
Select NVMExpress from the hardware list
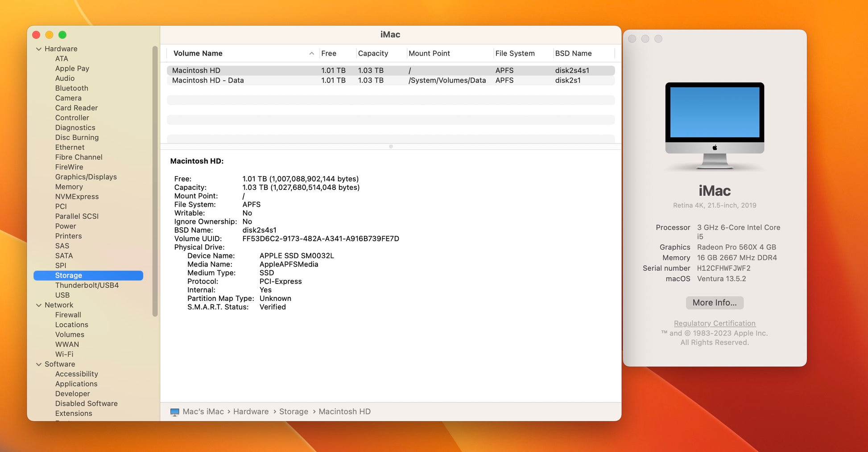(x=77, y=197)
